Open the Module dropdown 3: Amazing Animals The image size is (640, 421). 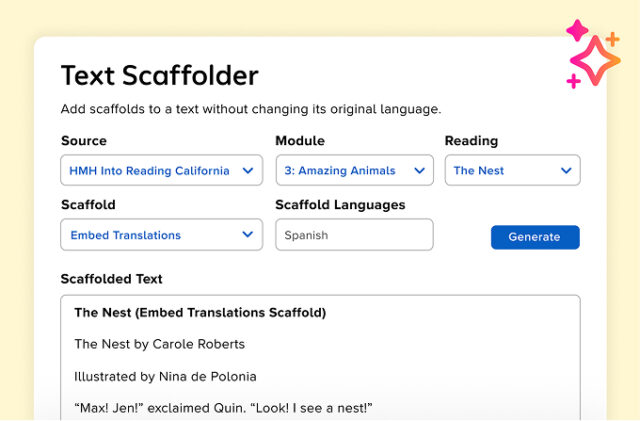354,170
